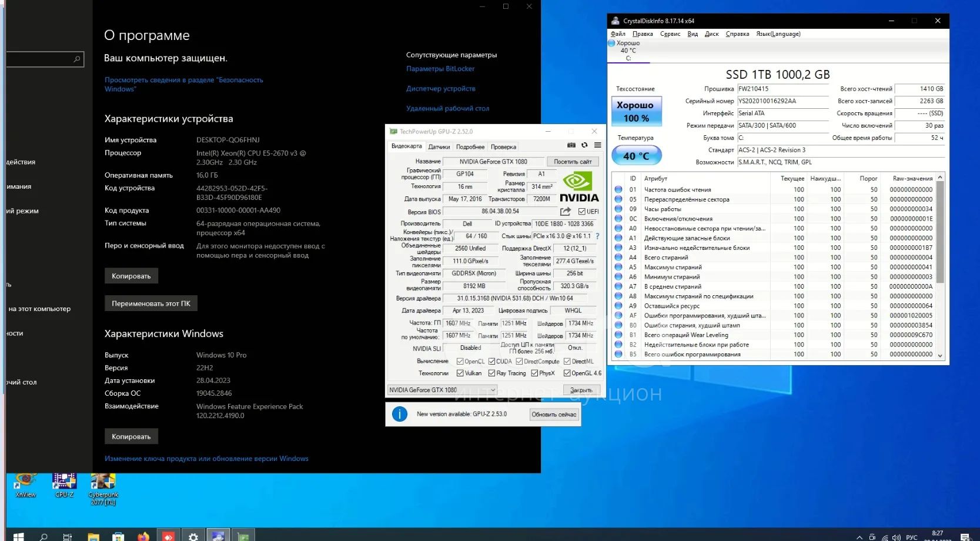Open GPU selection dropdown NVIDIA GeForce GTX 1080

(442, 390)
